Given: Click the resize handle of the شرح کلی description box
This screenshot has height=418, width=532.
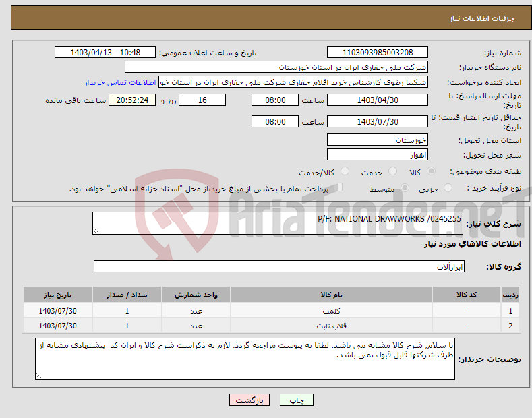Looking at the screenshot, I should pyautogui.click(x=96, y=231).
